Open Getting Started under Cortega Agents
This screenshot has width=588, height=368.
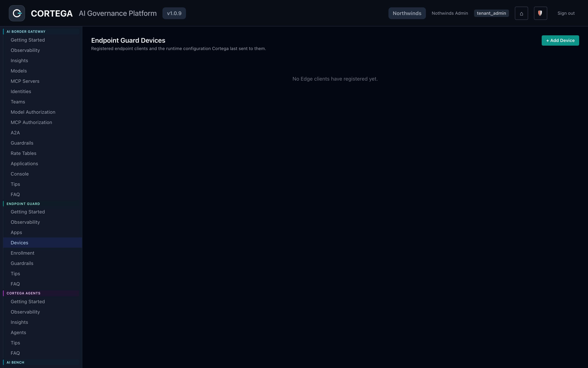(x=42, y=302)
